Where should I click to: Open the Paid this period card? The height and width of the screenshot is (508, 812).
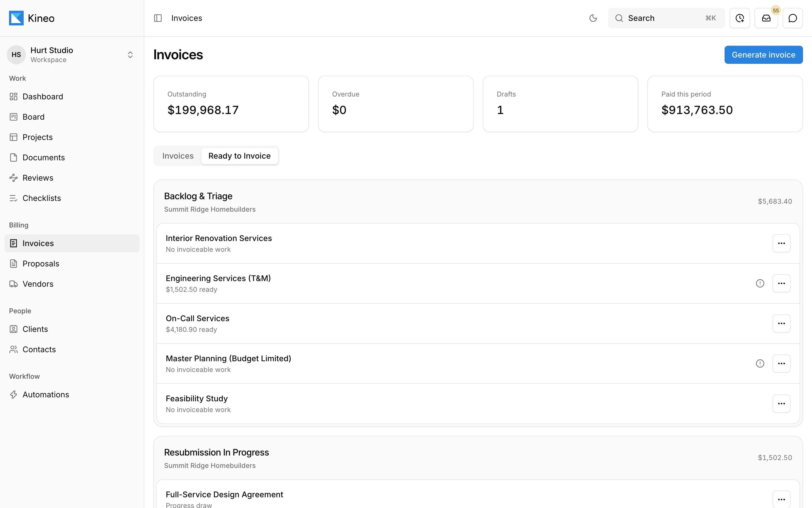coord(725,104)
